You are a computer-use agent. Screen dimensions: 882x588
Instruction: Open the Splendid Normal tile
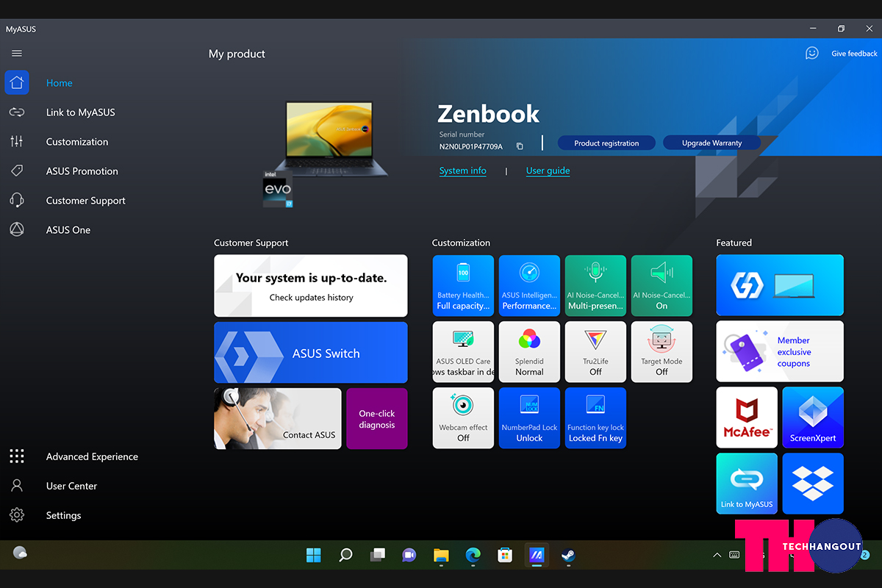(529, 352)
